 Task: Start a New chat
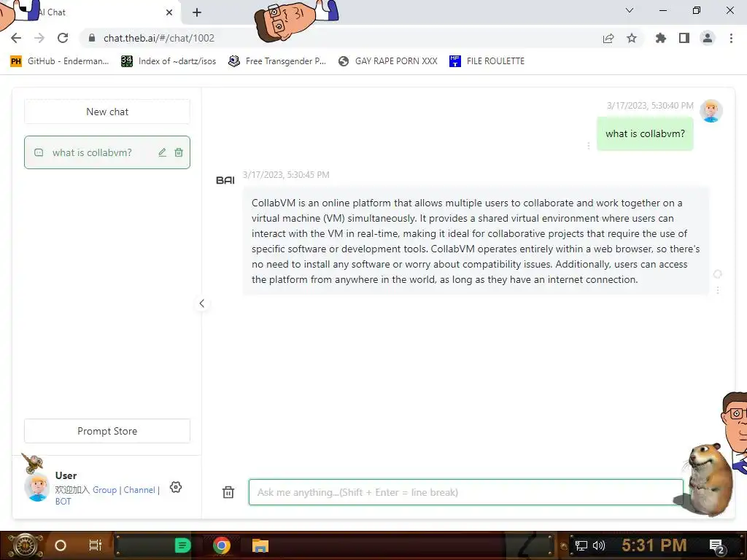(107, 112)
